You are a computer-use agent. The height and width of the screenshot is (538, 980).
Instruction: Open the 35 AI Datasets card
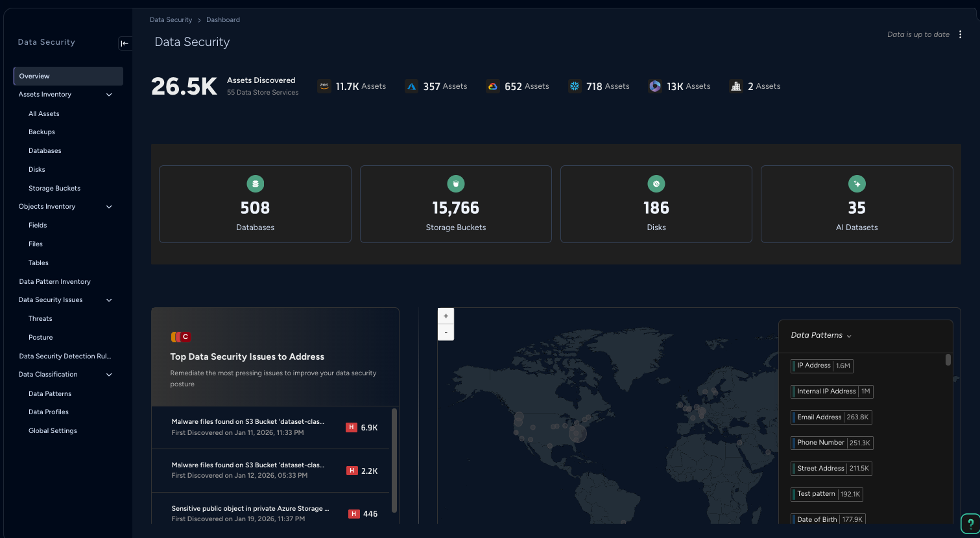pos(857,204)
